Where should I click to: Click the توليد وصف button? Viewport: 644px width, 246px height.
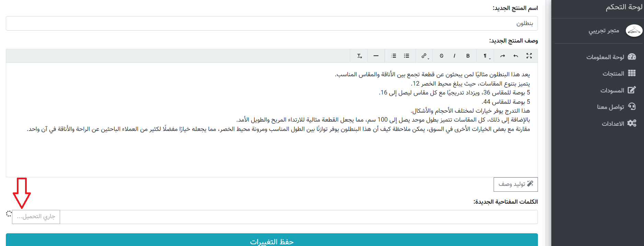[516, 184]
